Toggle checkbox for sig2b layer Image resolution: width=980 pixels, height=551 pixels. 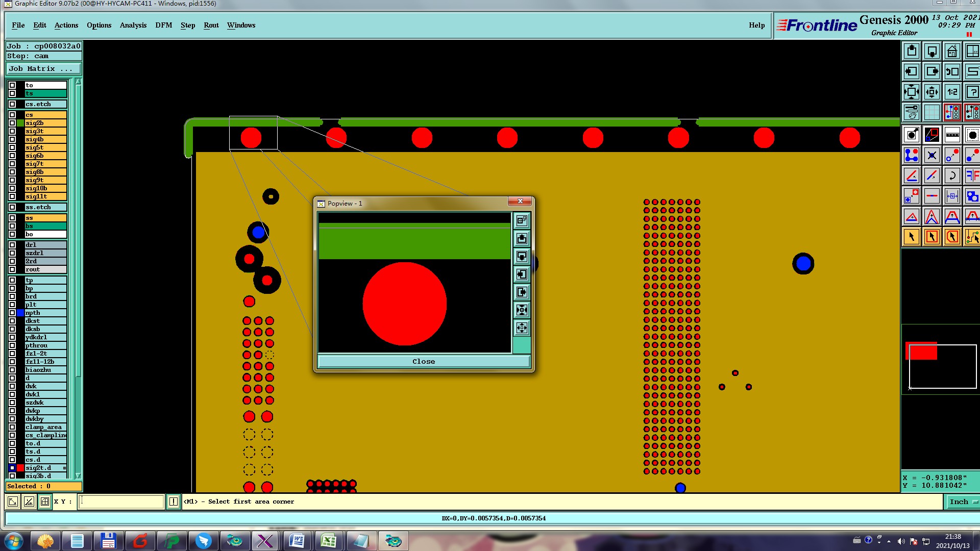point(12,123)
